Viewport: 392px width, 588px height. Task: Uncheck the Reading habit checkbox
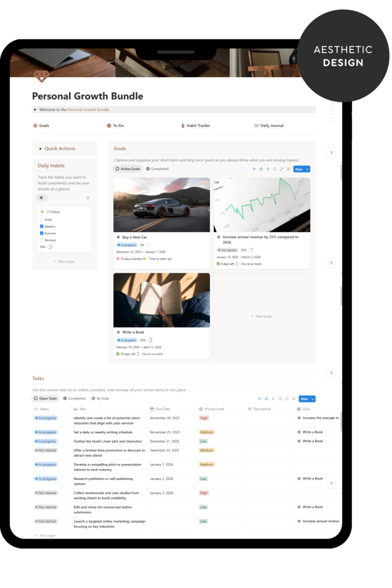point(42,226)
